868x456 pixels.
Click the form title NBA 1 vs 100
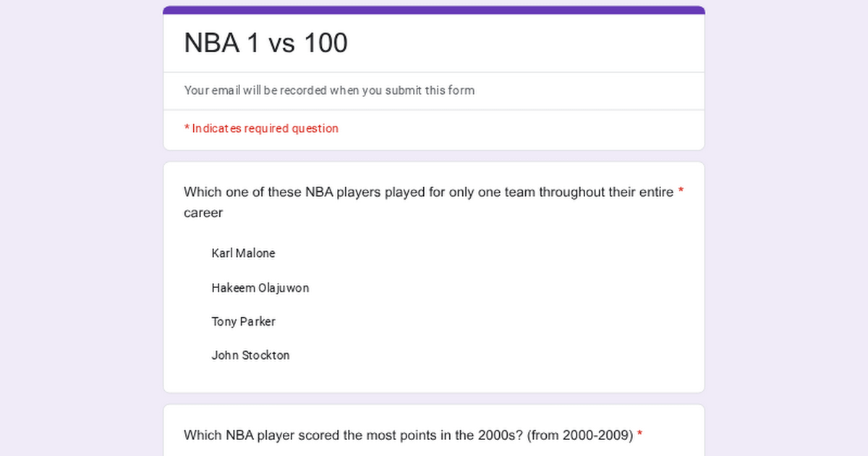coord(265,43)
